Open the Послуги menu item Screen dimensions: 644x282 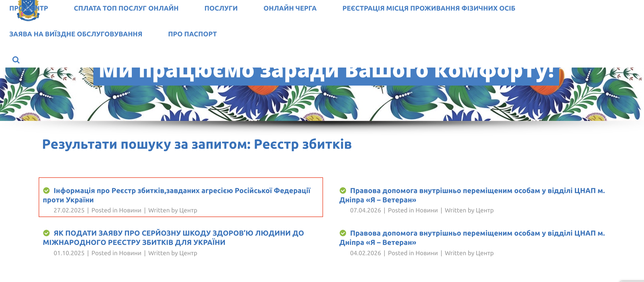click(221, 8)
